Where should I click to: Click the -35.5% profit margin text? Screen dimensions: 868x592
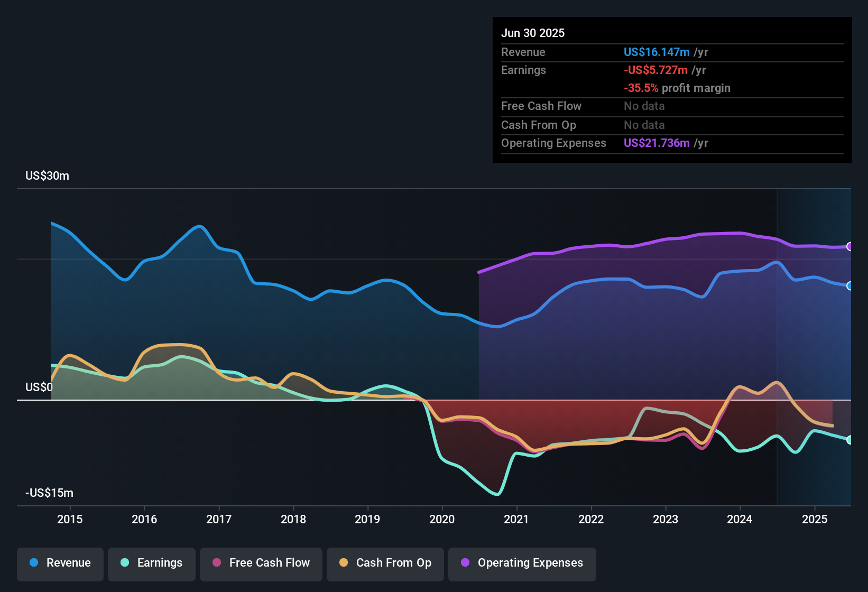677,88
